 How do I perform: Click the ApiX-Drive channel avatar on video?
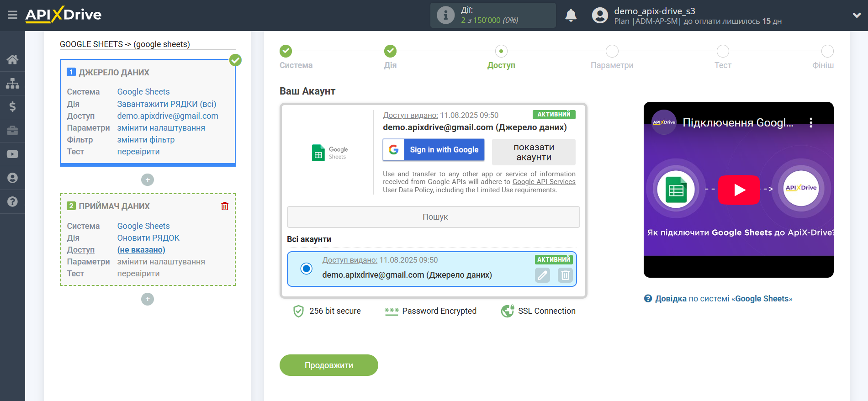coord(664,122)
